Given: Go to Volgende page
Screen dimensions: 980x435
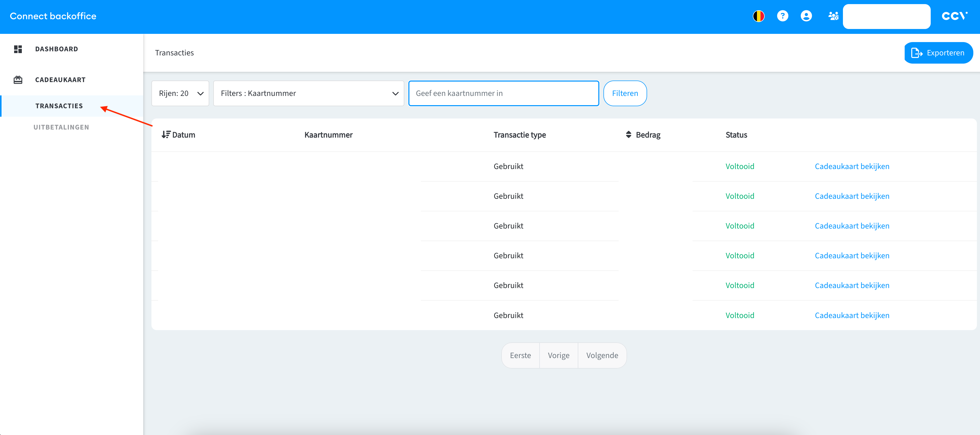Looking at the screenshot, I should click(602, 355).
